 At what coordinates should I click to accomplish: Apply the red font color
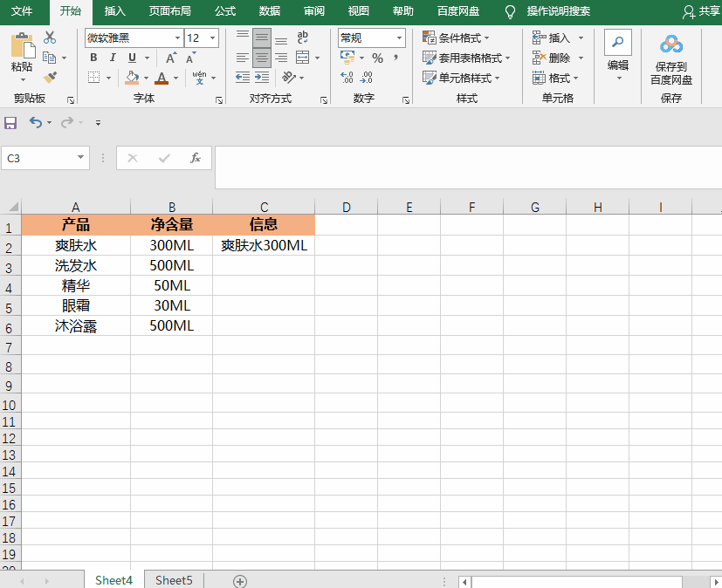162,78
